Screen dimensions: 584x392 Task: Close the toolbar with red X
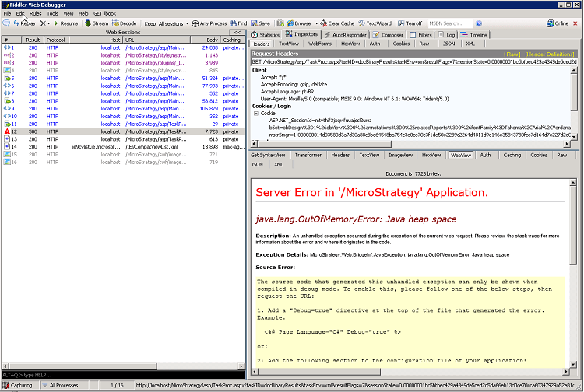tap(575, 23)
